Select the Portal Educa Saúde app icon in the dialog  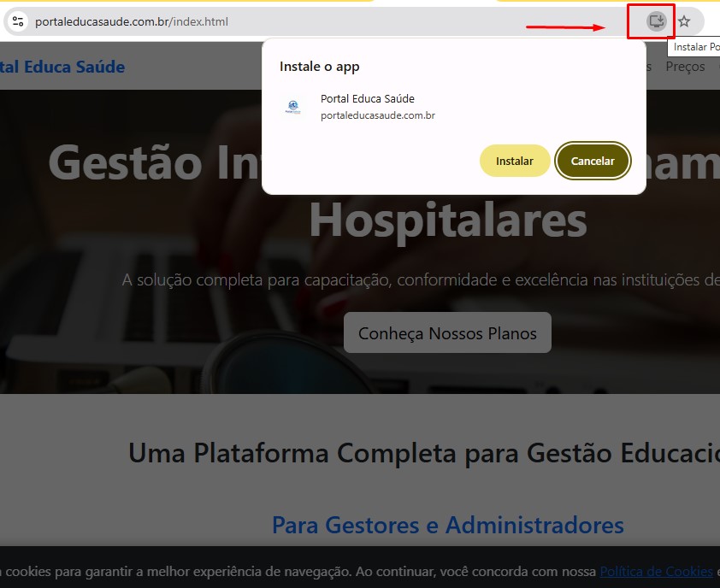point(293,105)
